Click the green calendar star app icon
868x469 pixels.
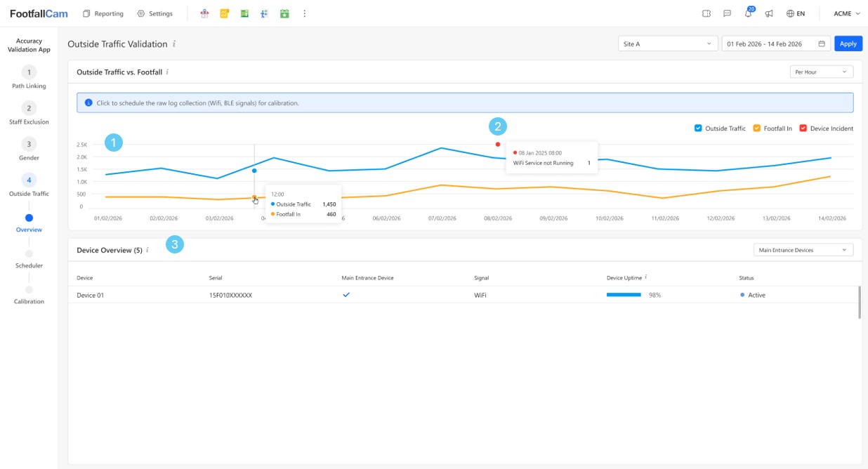284,13
